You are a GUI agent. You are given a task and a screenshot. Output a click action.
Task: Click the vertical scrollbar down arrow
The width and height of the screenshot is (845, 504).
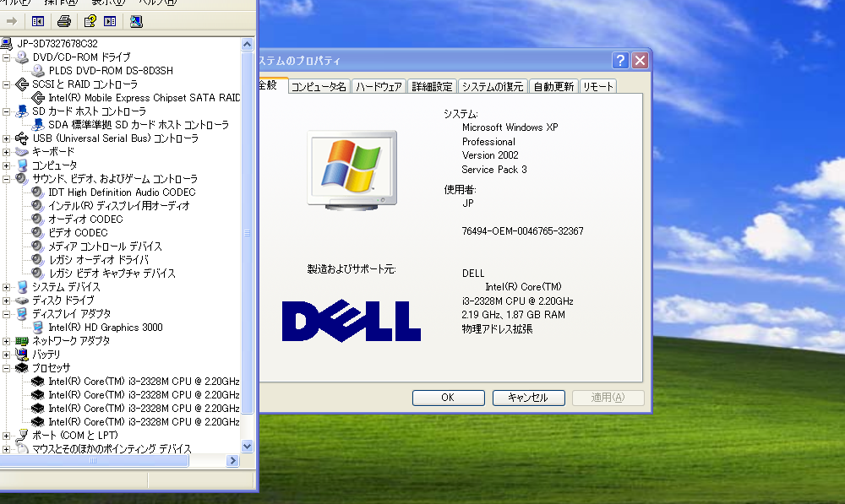point(247,446)
